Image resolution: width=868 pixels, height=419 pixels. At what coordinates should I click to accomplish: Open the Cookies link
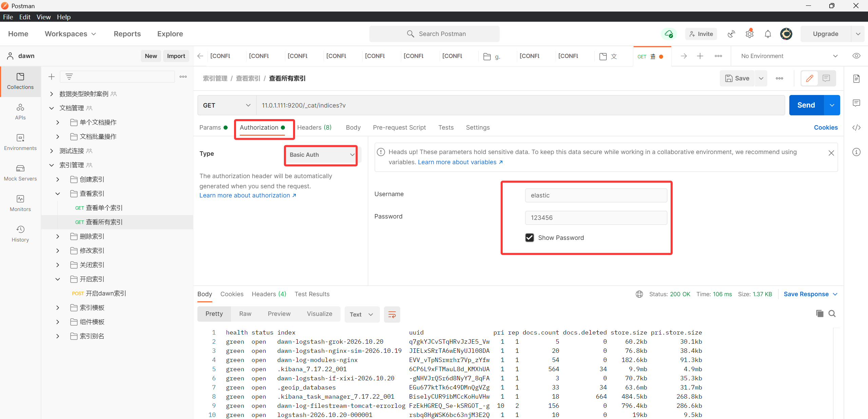(x=826, y=128)
